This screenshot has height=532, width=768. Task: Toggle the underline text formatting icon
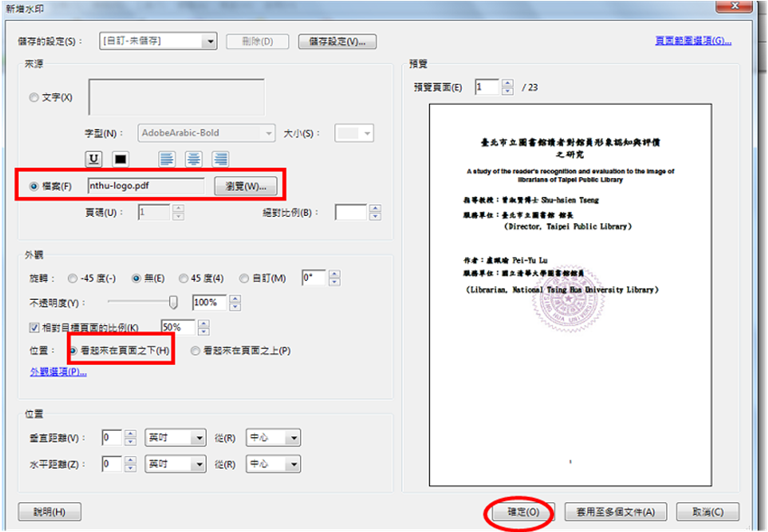click(93, 159)
